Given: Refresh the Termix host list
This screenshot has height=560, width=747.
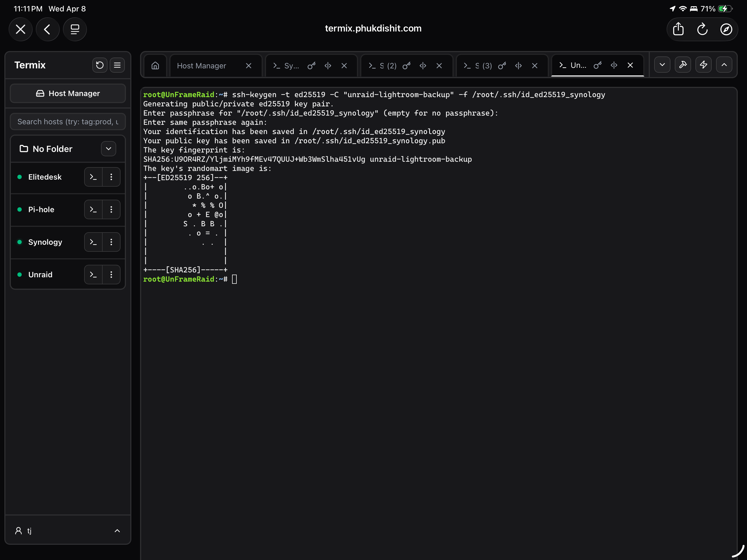Looking at the screenshot, I should pos(100,65).
